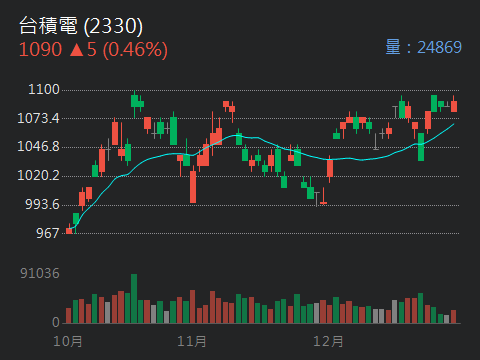Click the 10月 date axis label
Screen dimensions: 480x360
point(68,341)
